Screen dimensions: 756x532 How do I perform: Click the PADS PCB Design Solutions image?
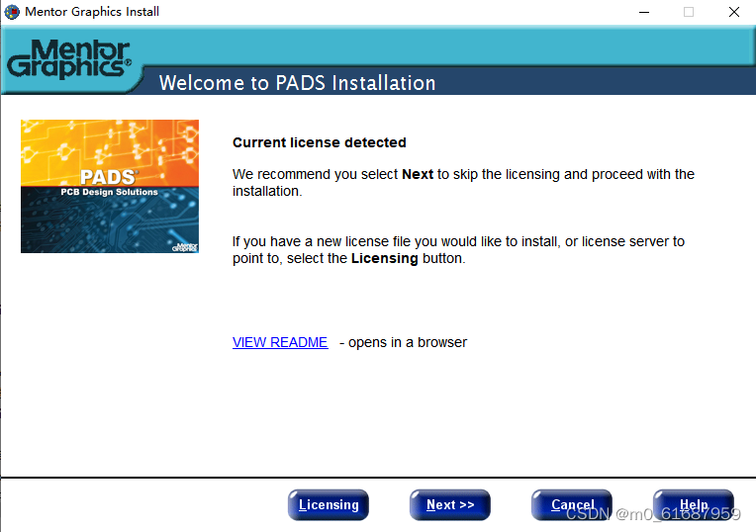[x=110, y=186]
